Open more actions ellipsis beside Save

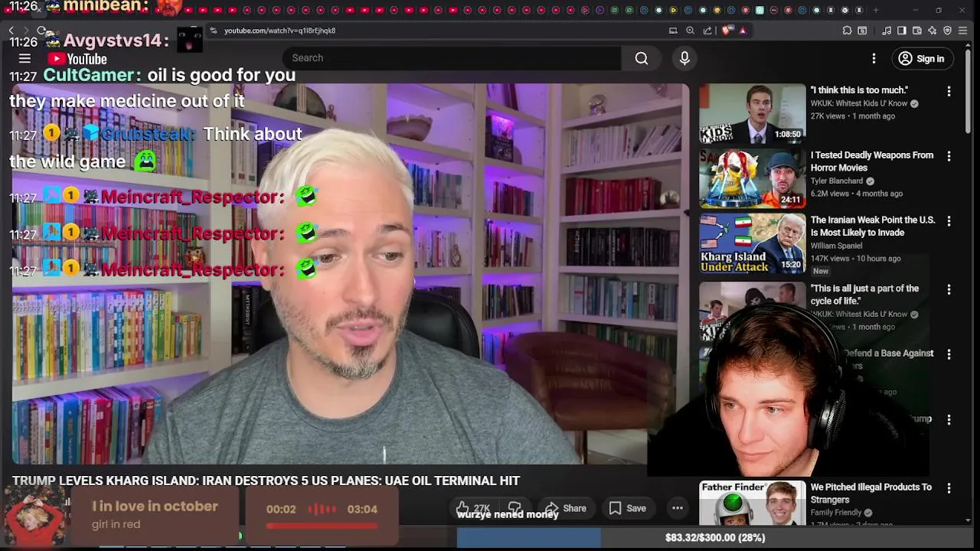point(677,508)
